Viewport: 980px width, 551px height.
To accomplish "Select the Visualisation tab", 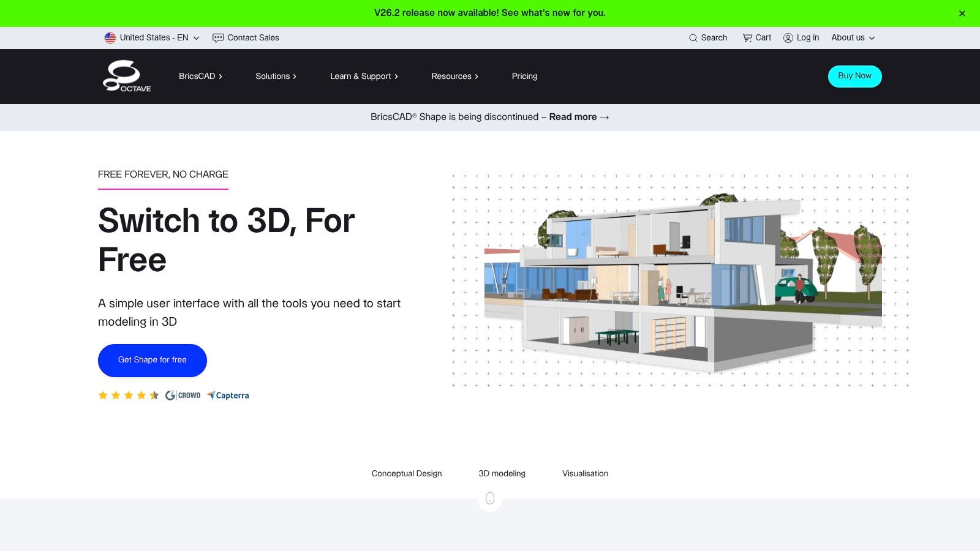I will (586, 474).
